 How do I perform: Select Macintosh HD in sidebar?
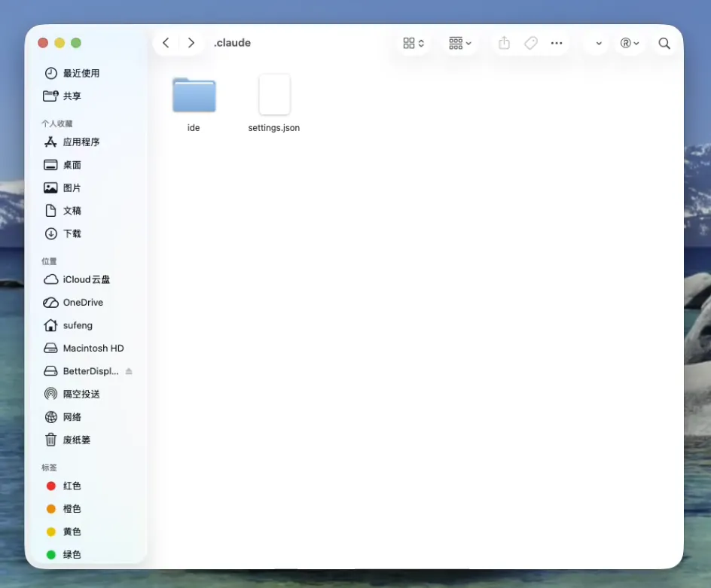click(93, 348)
